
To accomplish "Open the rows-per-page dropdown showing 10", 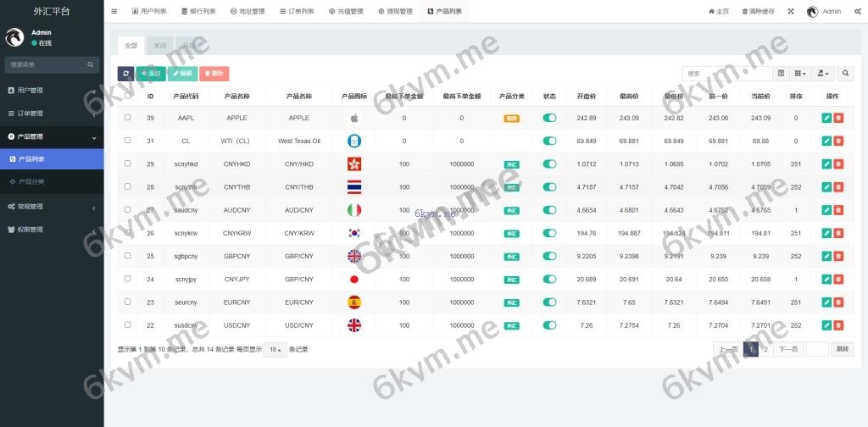I will point(275,349).
